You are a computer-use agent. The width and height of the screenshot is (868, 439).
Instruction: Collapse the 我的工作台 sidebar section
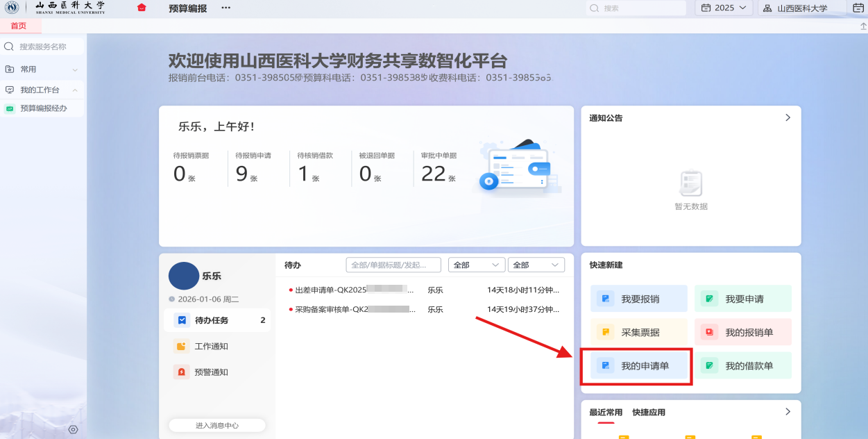[42, 90]
